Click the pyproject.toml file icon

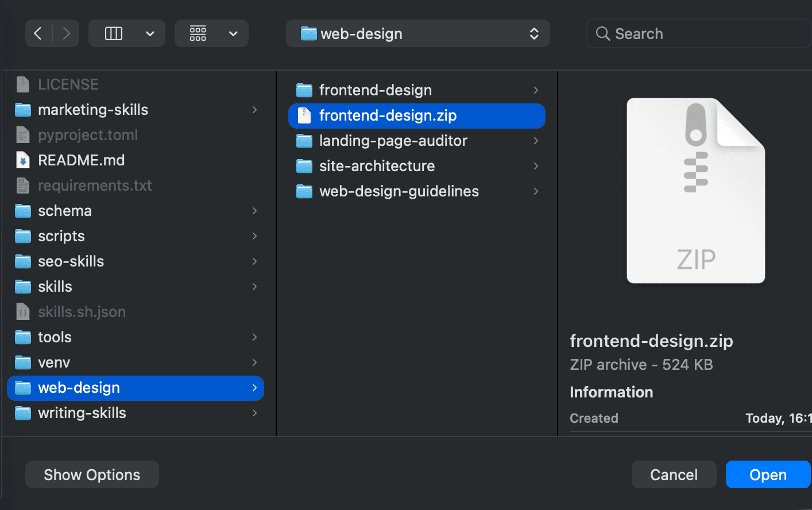tap(23, 135)
